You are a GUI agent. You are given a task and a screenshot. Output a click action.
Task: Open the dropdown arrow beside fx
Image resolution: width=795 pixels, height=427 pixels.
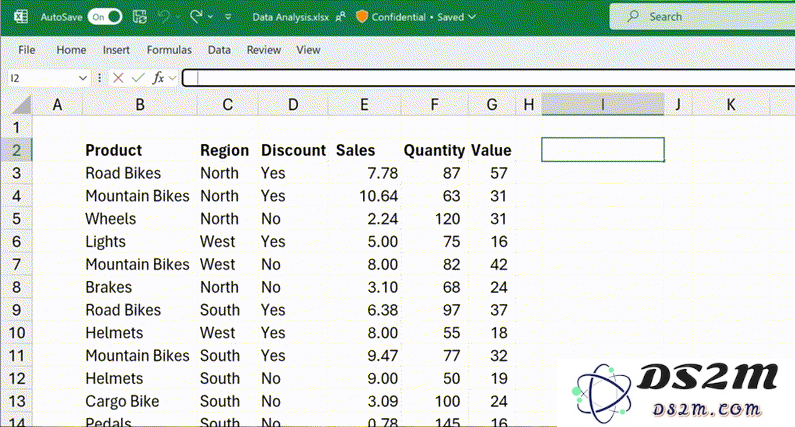pos(172,78)
